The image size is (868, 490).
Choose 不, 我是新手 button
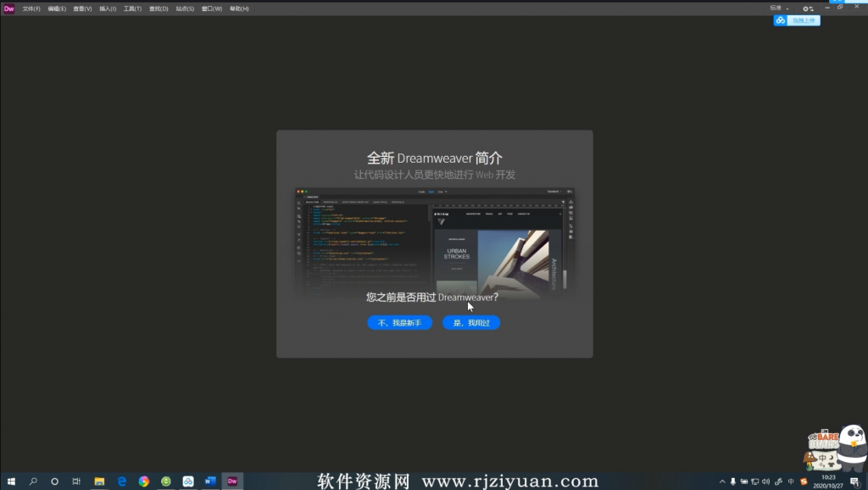pyautogui.click(x=400, y=323)
